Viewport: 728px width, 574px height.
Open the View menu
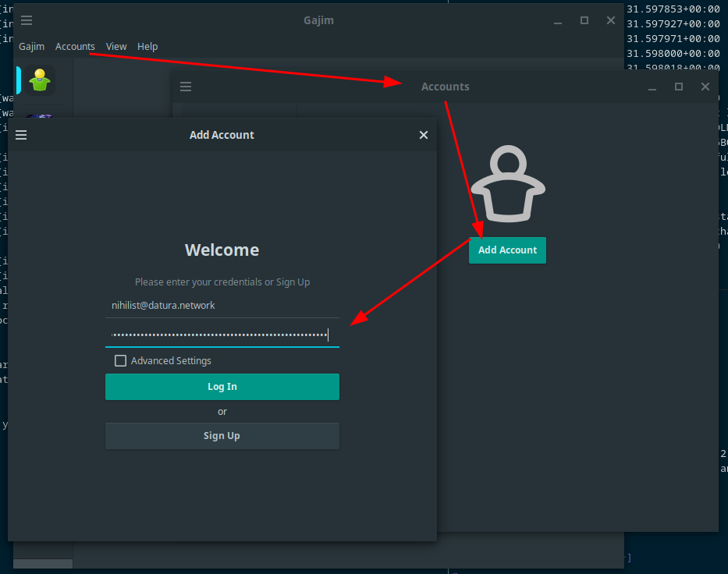116,46
